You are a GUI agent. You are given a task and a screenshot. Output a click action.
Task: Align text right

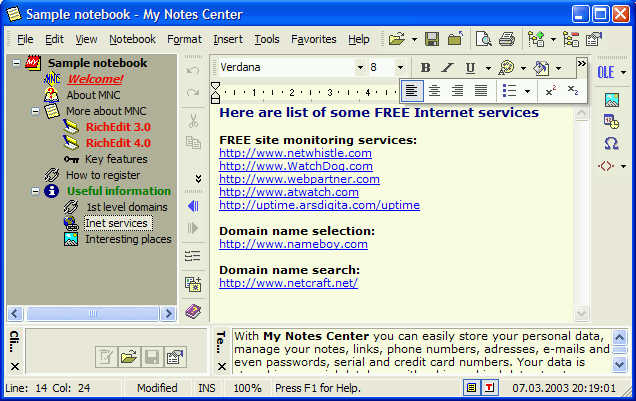pyautogui.click(x=458, y=90)
